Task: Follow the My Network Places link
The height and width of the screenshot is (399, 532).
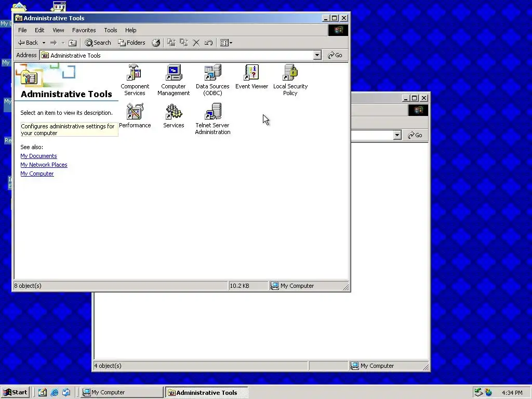Action: coord(44,165)
